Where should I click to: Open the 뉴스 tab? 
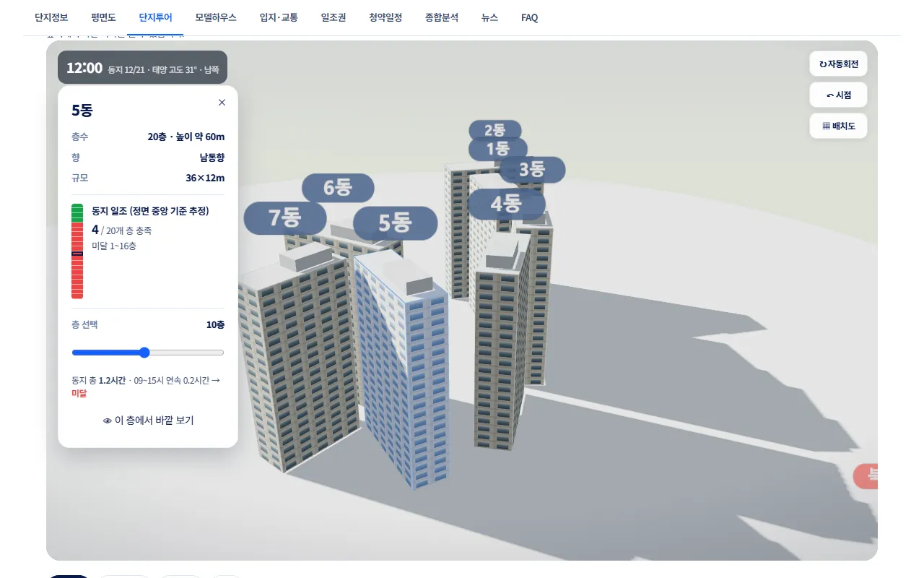[x=489, y=17]
